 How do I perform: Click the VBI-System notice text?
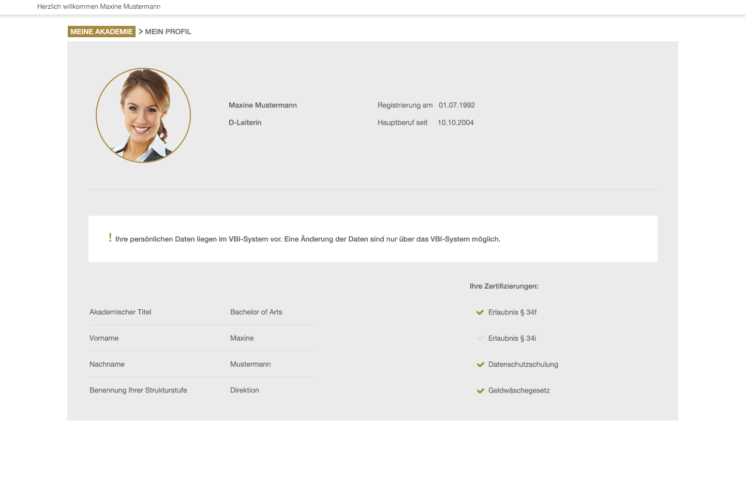[x=307, y=239]
